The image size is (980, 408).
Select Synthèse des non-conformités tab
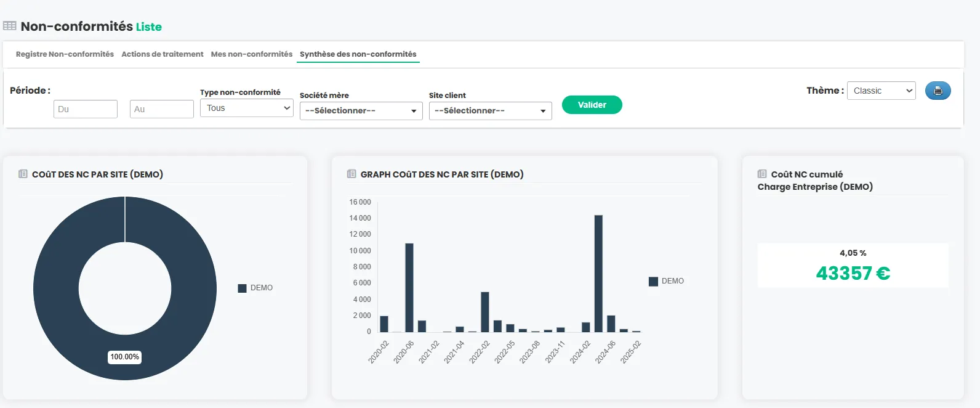coord(358,54)
